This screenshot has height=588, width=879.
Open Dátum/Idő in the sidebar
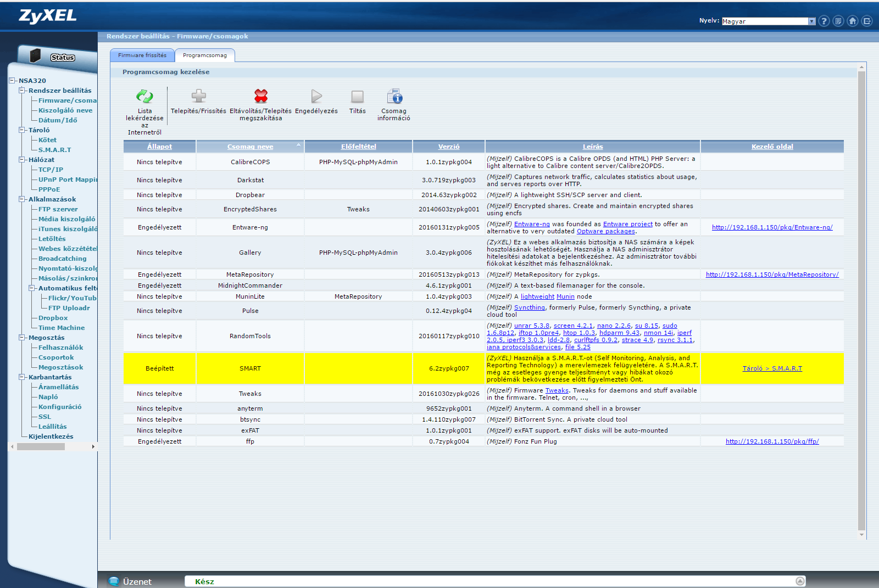coord(58,120)
